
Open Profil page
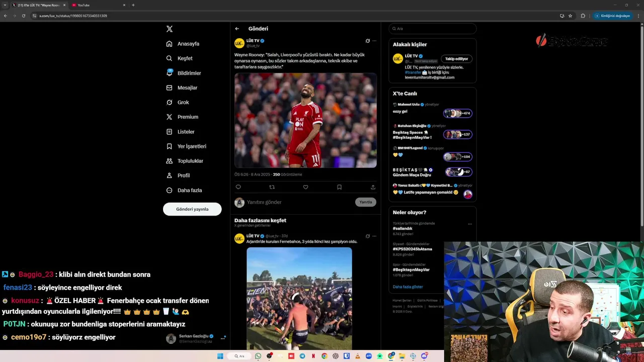click(x=178, y=175)
